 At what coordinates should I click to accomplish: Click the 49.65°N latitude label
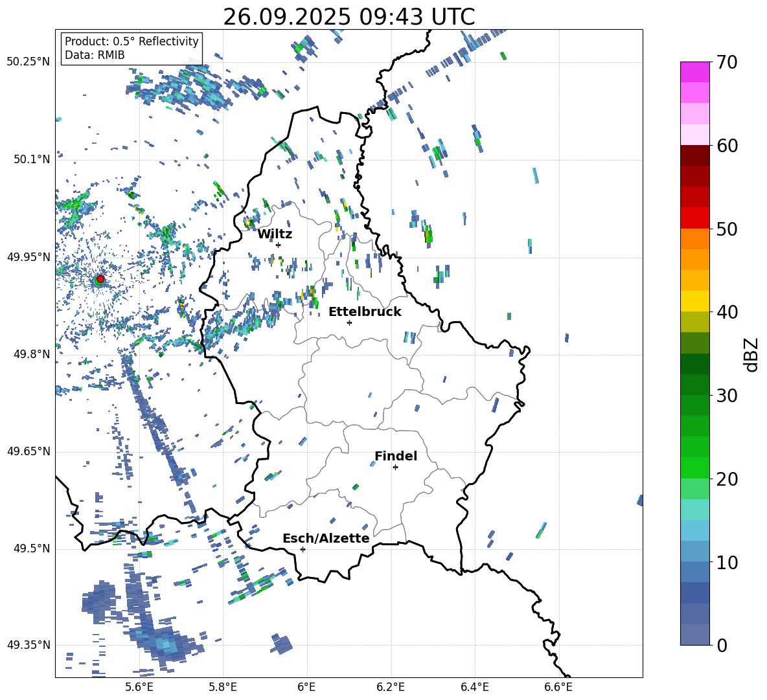29,451
